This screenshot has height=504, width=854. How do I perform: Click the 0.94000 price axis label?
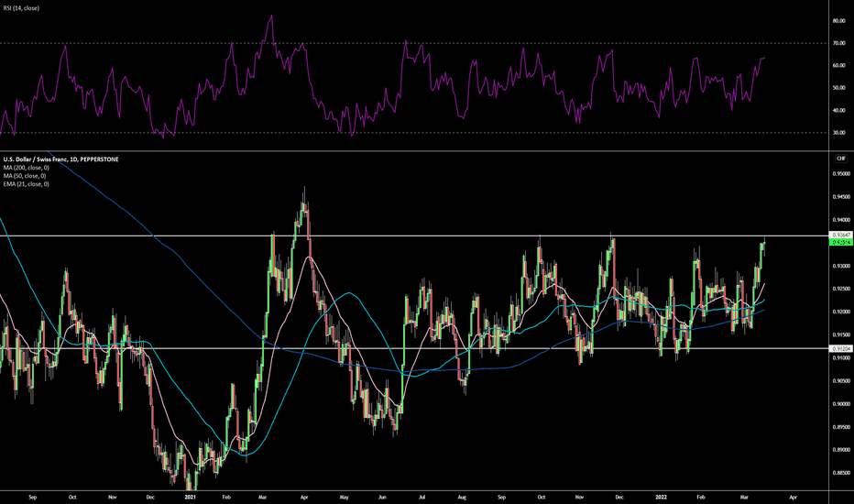[x=840, y=220]
